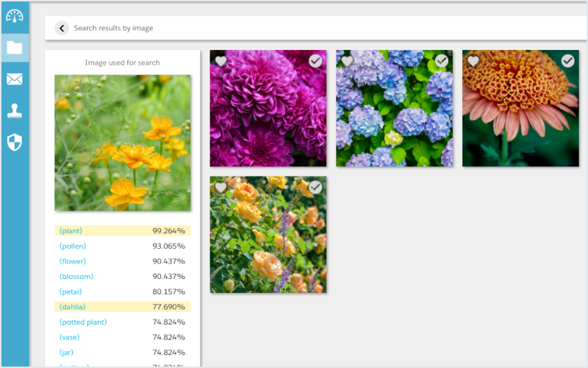Click the (plant) tag
This screenshot has width=588, height=368.
point(71,231)
